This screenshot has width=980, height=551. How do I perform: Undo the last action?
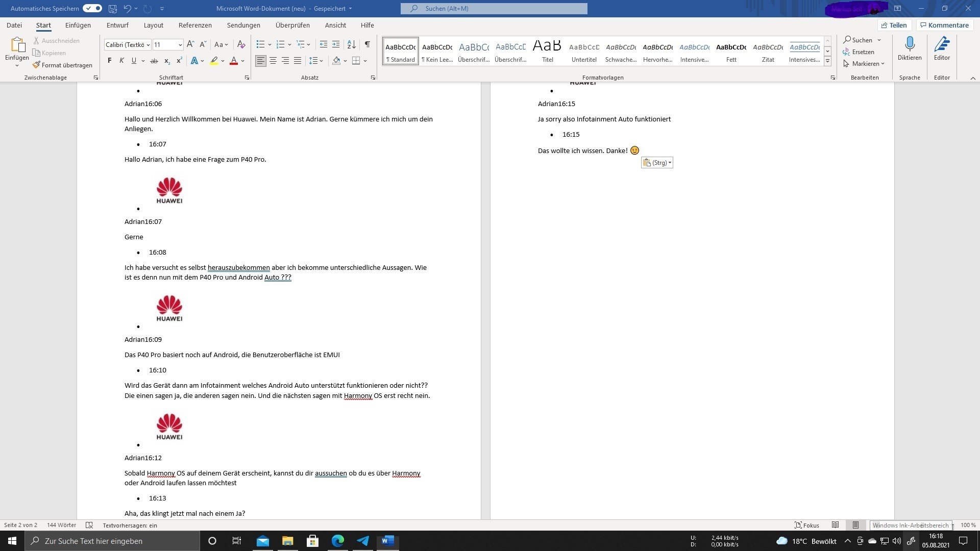tap(128, 9)
